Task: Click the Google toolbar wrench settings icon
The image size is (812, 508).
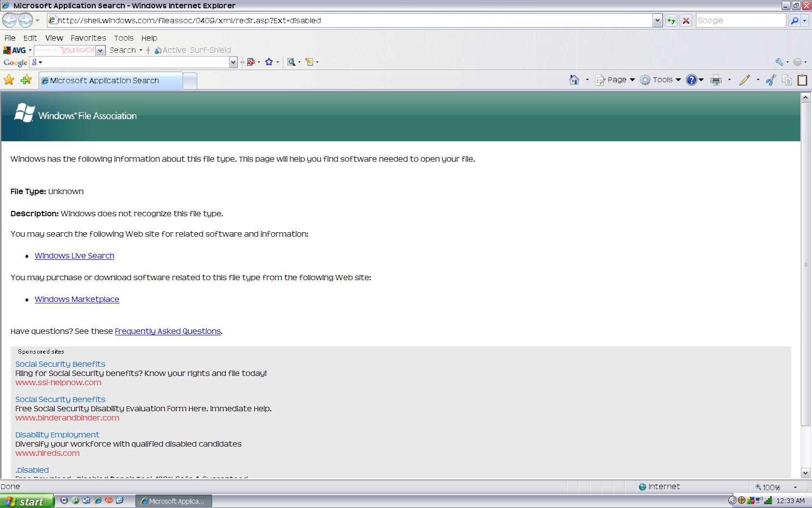Action: 779,62
